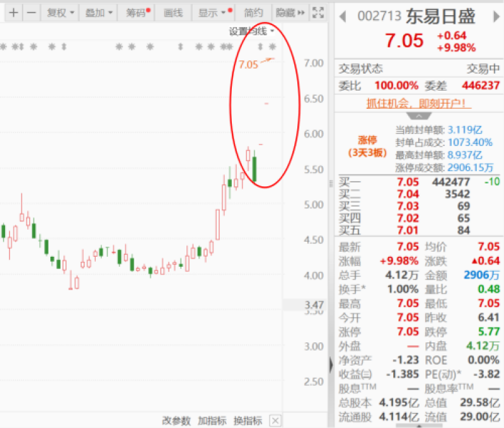This screenshot has height=428, width=504.
Task: Open the 抓住机会，即刻开户! link
Action: click(x=419, y=103)
